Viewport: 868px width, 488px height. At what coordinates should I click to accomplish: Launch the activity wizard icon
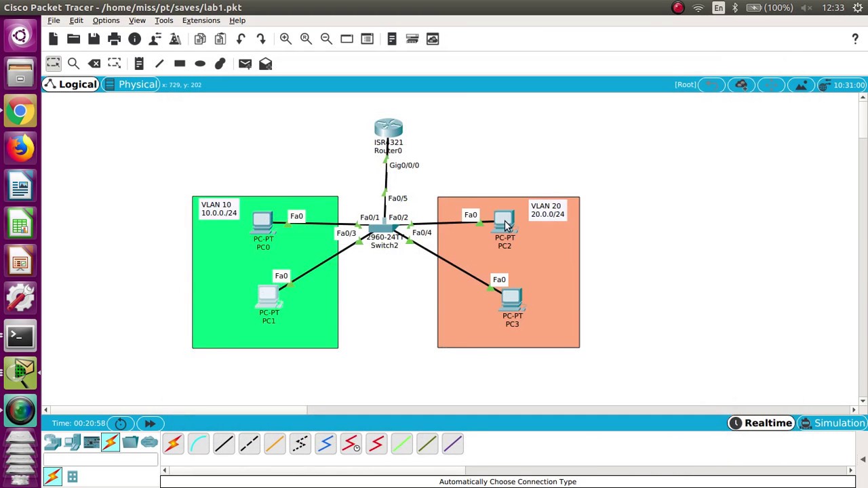point(175,39)
